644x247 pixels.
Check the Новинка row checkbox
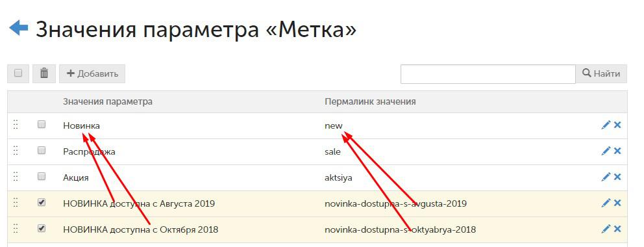pyautogui.click(x=42, y=124)
